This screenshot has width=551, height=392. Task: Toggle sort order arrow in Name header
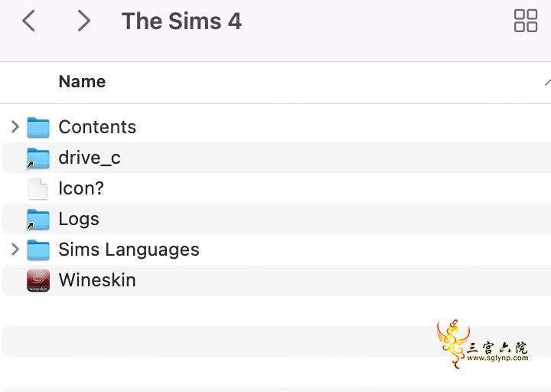547,82
